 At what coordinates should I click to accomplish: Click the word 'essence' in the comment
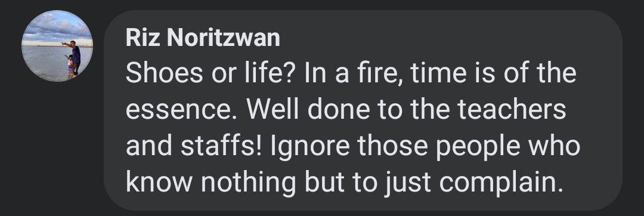181,111
